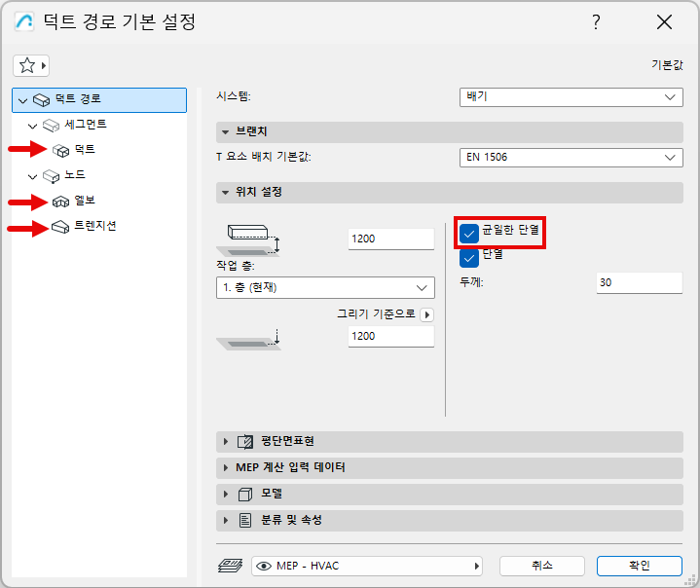Click the 덕트 duct icon in the tree
The image size is (700, 588).
[x=60, y=151]
